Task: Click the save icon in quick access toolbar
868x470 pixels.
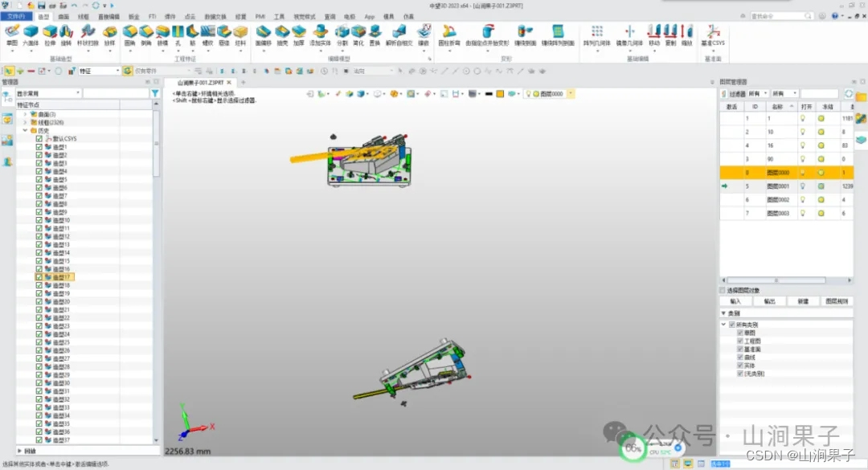Action: (42, 6)
